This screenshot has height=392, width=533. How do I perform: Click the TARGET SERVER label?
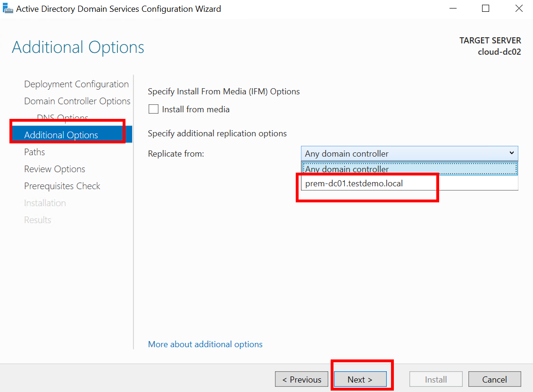pos(490,41)
